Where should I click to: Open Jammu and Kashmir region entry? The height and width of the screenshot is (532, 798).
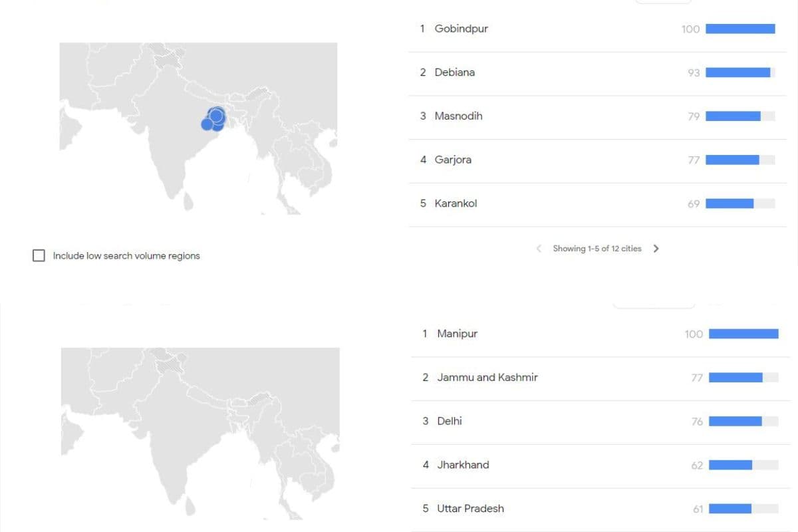click(x=487, y=378)
